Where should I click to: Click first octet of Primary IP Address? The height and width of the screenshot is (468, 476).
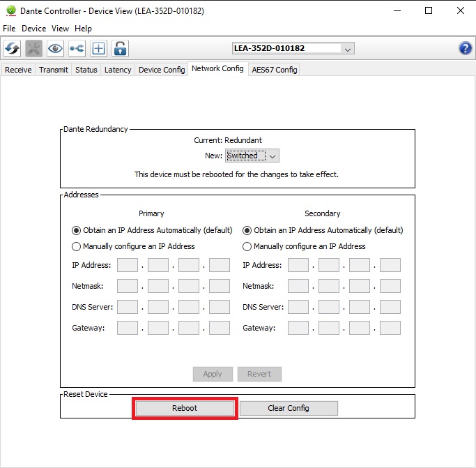128,265
